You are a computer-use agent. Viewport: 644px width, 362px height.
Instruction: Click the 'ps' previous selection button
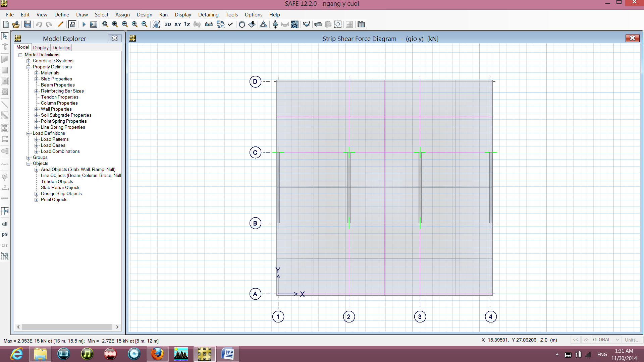click(5, 234)
